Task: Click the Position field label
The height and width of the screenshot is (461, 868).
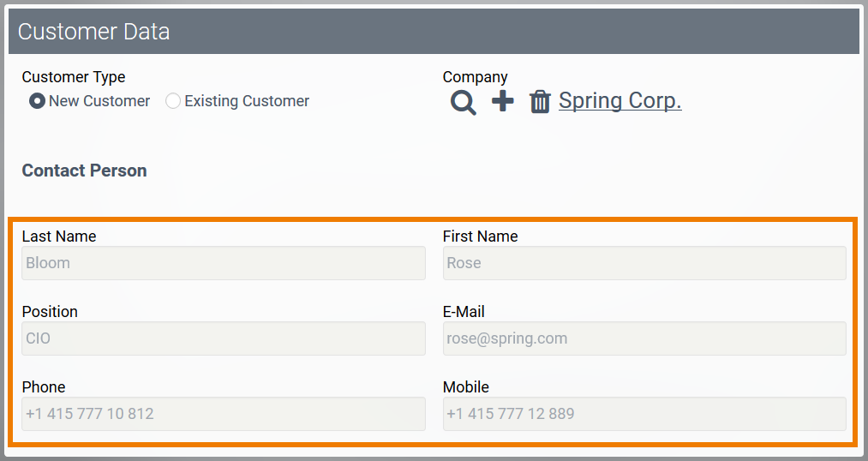Action: click(x=50, y=312)
